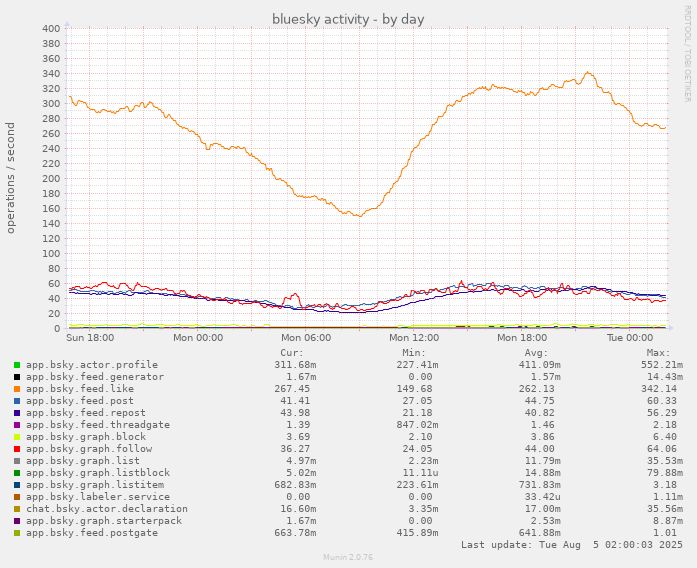Screen dimensions: 697x568
Task: Click the 'operations / second' axis label
Action: coord(10,178)
